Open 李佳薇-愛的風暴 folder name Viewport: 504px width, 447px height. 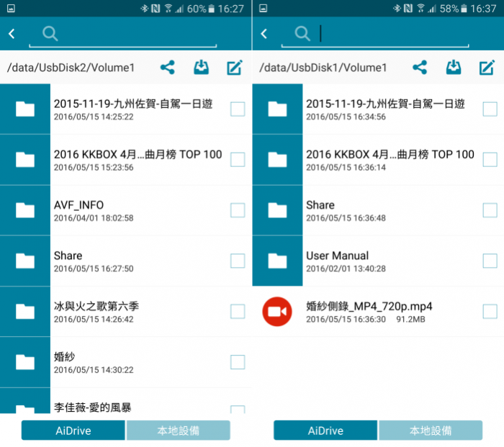(x=93, y=407)
